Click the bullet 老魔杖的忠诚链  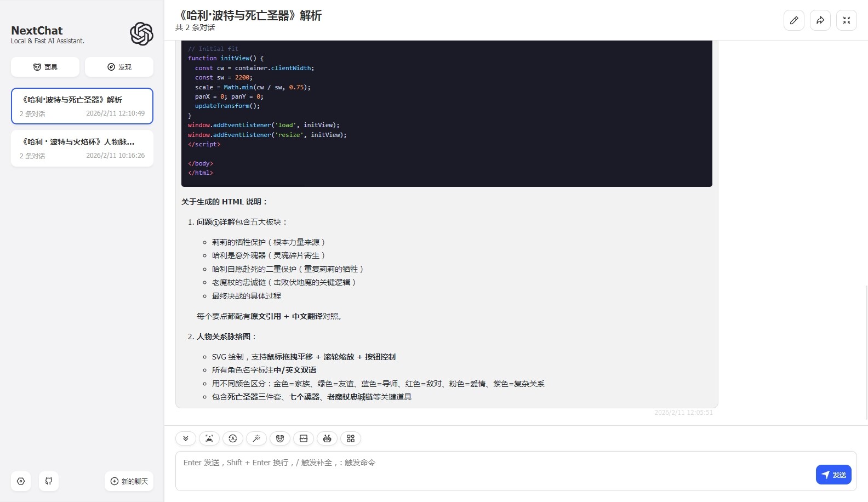pyautogui.click(x=284, y=282)
